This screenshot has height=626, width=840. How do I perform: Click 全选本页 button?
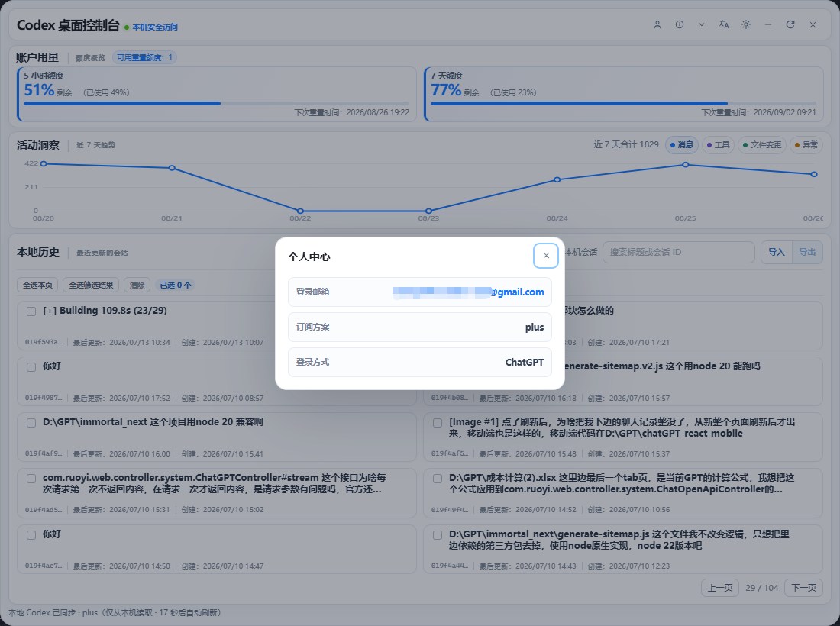point(37,285)
